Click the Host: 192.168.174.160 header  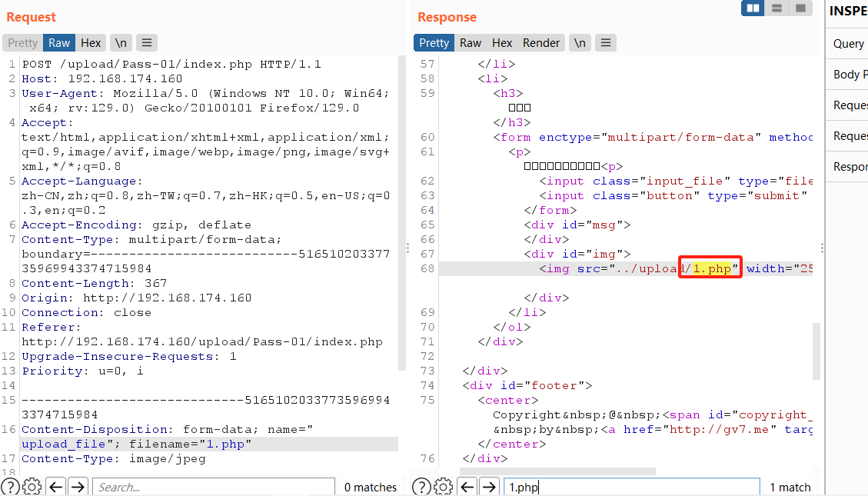click(x=101, y=78)
